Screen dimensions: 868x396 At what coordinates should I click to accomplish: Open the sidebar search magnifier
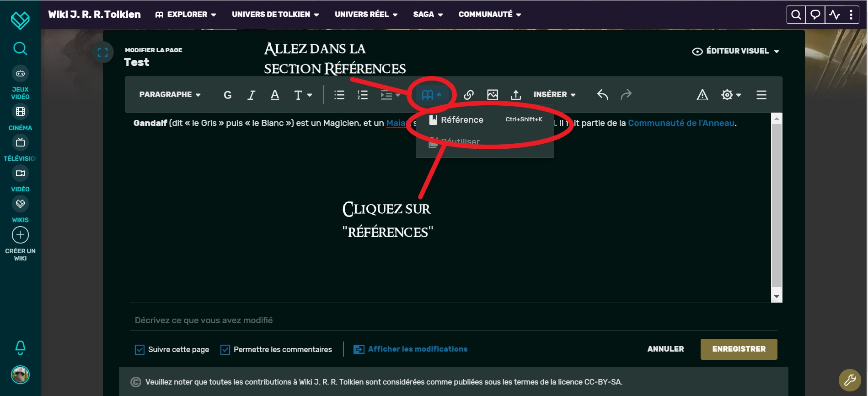(x=20, y=48)
